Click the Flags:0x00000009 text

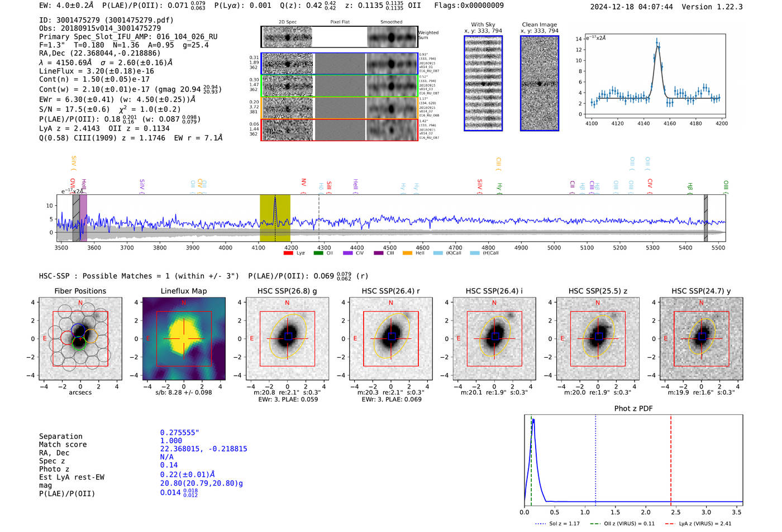coord(469,6)
